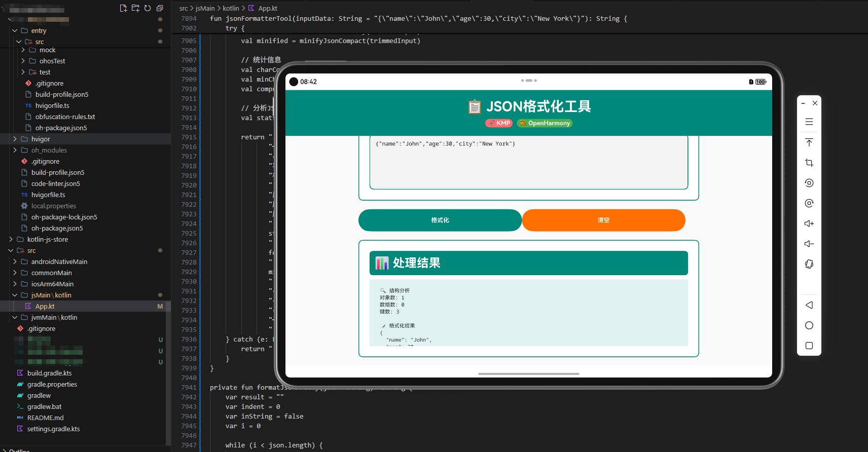Click inside the JSON input text area
The width and height of the screenshot is (868, 452).
tap(528, 162)
